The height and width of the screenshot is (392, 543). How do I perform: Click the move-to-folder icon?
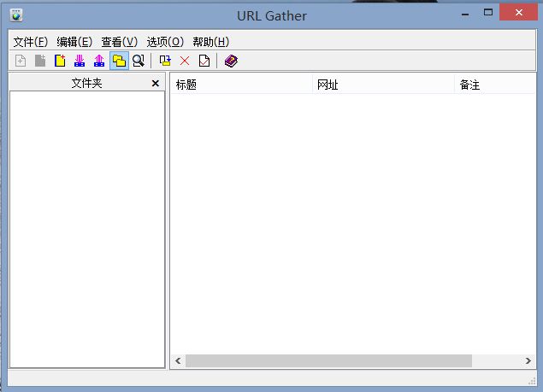[165, 61]
